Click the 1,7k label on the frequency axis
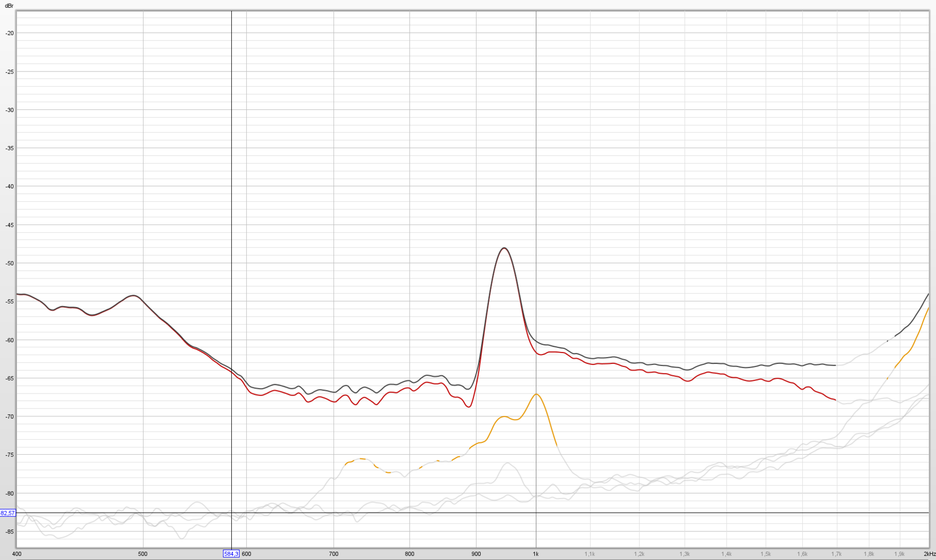The image size is (936, 560). point(836,554)
